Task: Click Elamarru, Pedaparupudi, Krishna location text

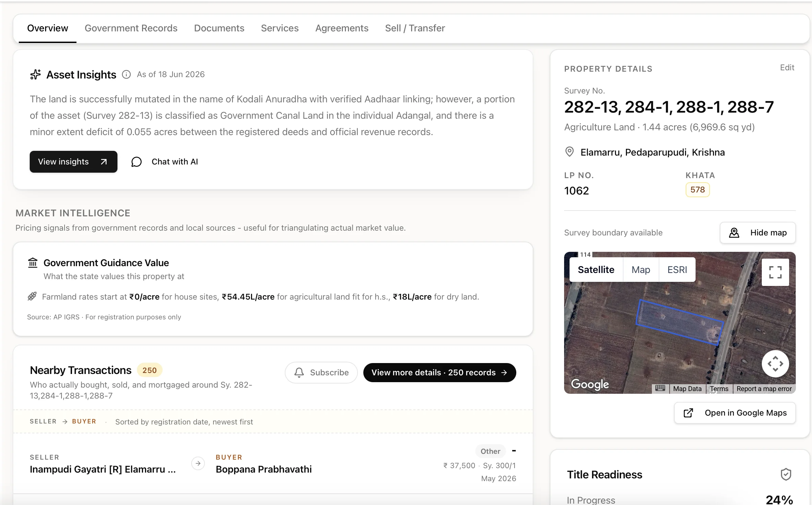Action: [653, 152]
